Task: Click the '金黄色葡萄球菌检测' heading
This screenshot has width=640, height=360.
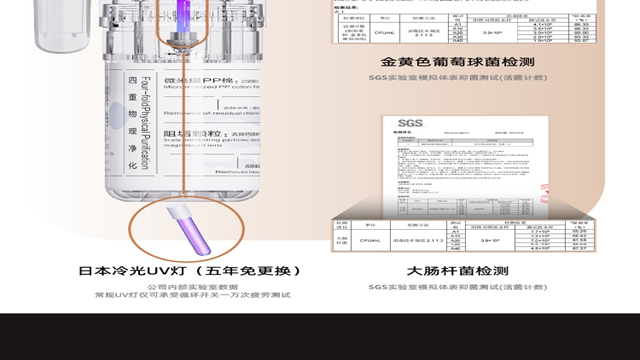Action: [458, 62]
